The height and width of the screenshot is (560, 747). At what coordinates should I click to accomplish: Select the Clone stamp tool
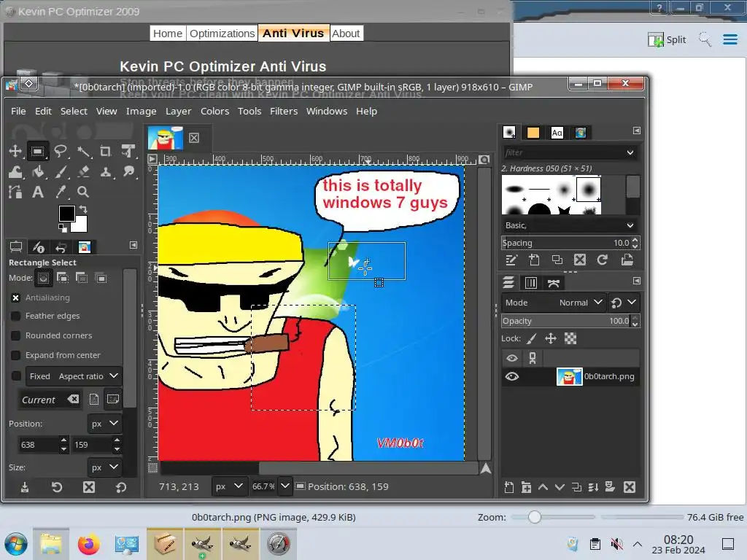click(106, 172)
